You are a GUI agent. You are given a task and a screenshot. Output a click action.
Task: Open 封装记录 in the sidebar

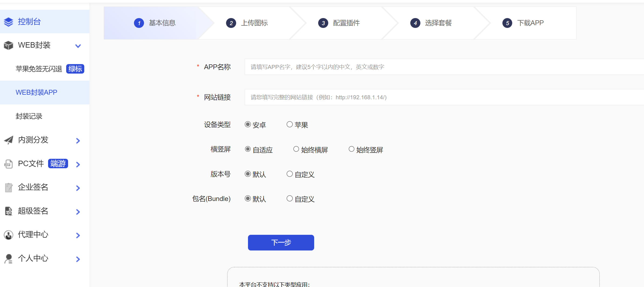(x=29, y=116)
